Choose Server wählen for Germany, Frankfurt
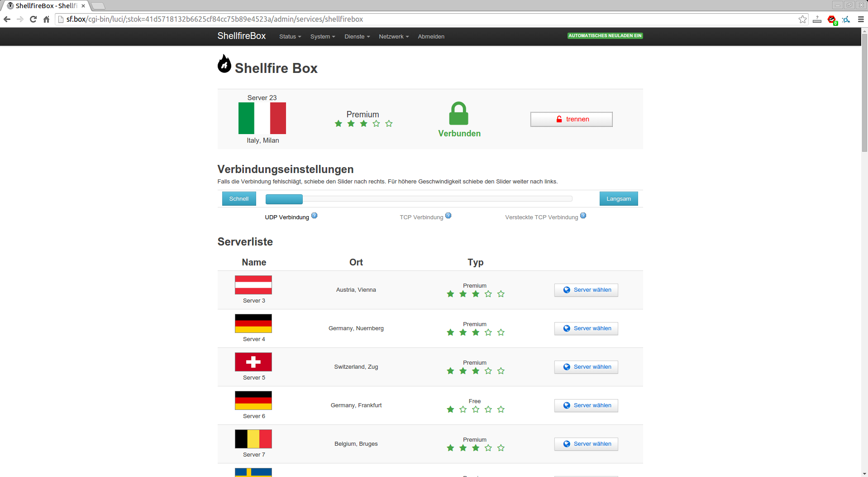868x477 pixels. pyautogui.click(x=586, y=405)
